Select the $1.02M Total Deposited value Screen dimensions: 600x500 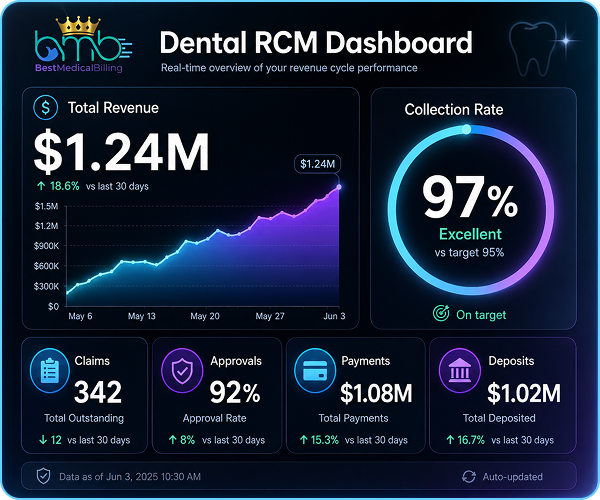tap(524, 393)
